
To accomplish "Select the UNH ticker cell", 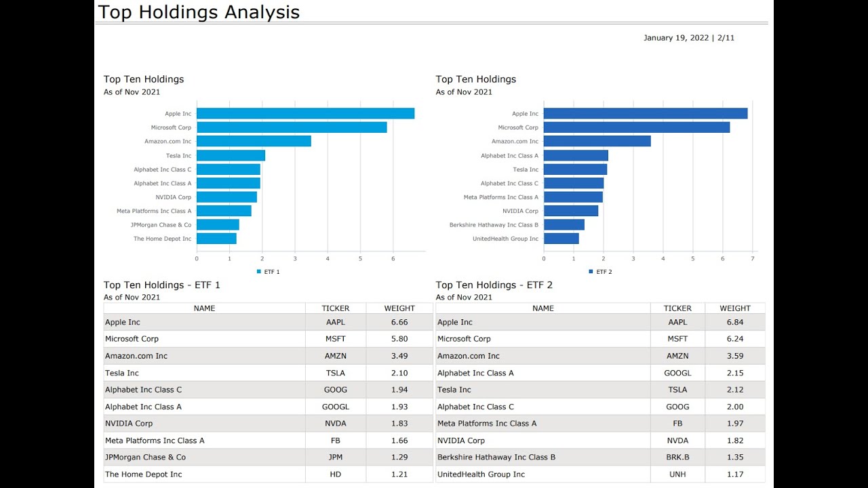I will (677, 474).
